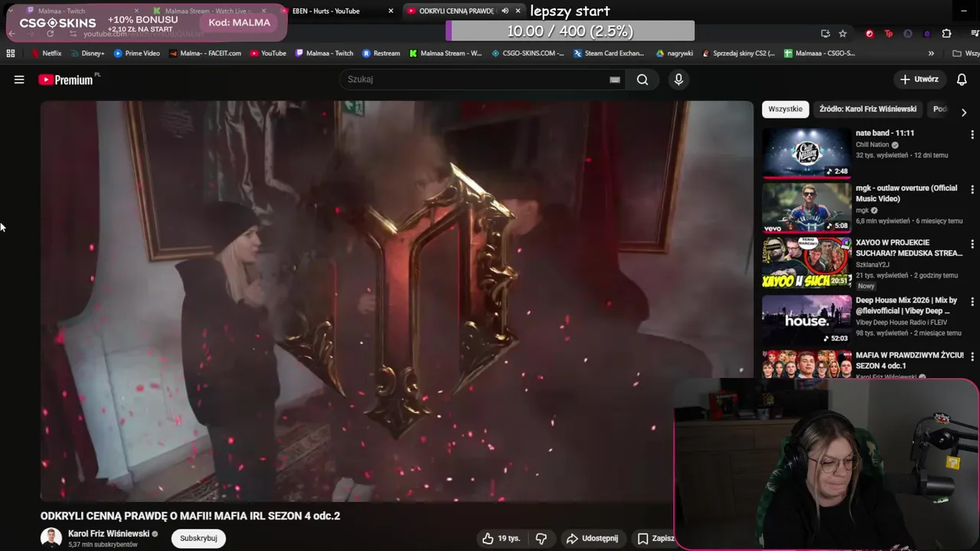Open the Wszystkie zakładki bookmarks folder
The image size is (980, 551).
[x=965, y=54]
